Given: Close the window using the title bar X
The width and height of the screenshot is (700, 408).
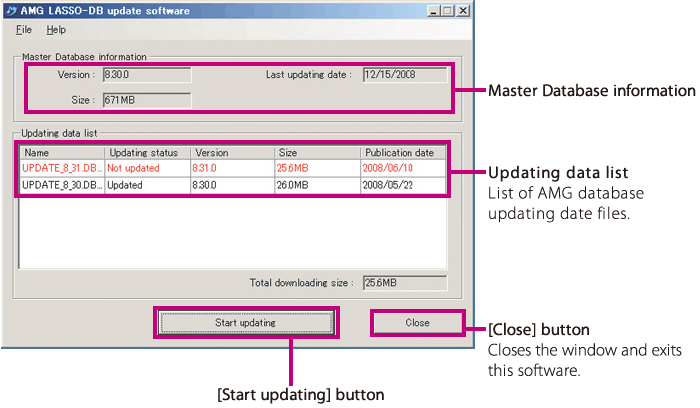Looking at the screenshot, I should pyautogui.click(x=461, y=10).
